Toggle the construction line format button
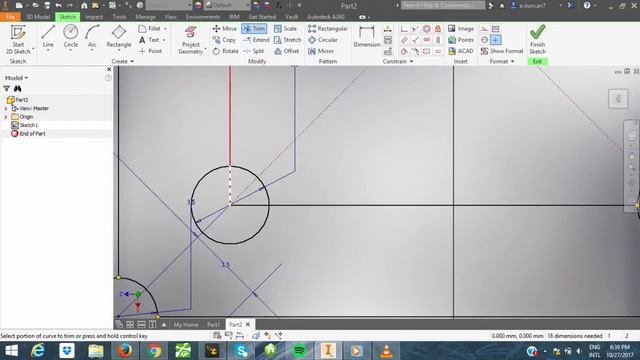640x360 pixels. coord(484,29)
